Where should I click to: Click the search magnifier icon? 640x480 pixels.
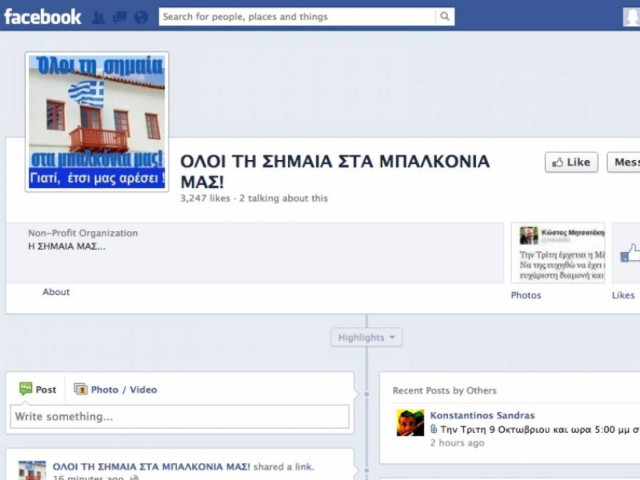click(445, 17)
